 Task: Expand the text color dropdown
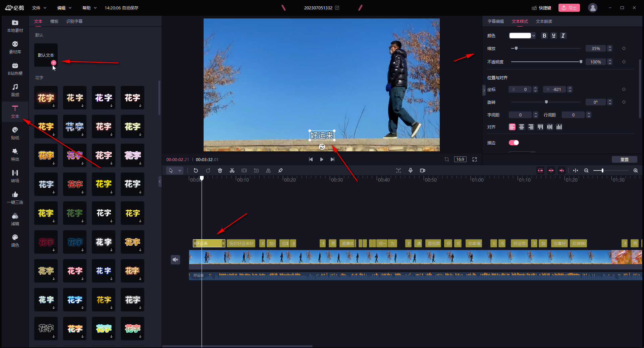pos(534,36)
